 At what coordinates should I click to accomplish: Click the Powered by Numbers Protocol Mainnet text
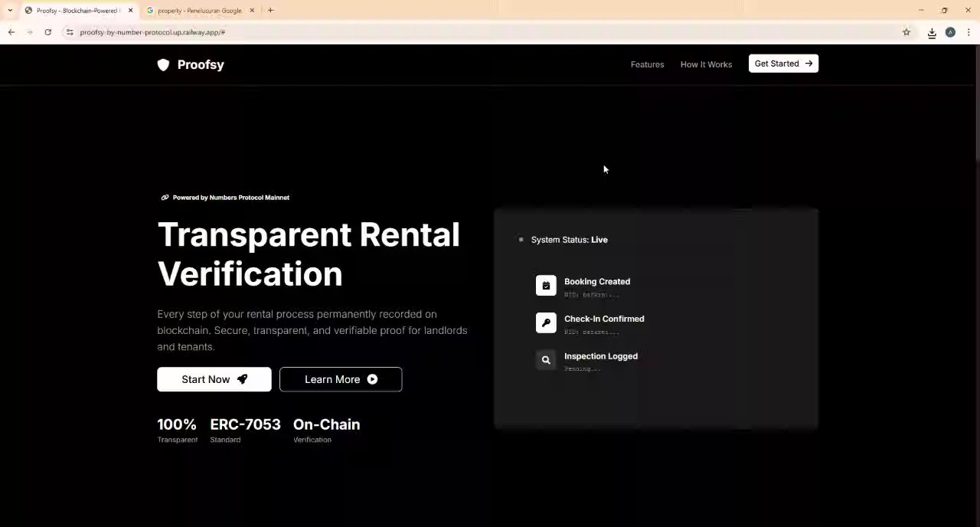(x=231, y=198)
